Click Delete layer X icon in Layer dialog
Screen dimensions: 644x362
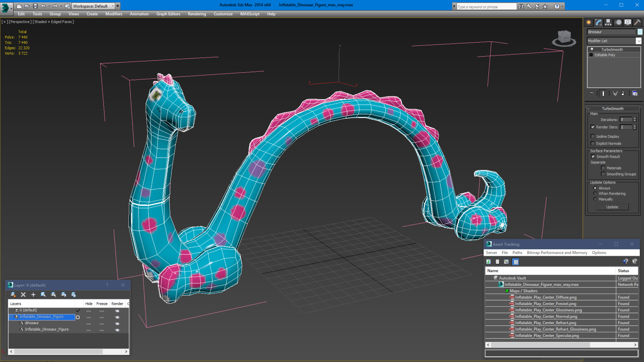pyautogui.click(x=23, y=294)
